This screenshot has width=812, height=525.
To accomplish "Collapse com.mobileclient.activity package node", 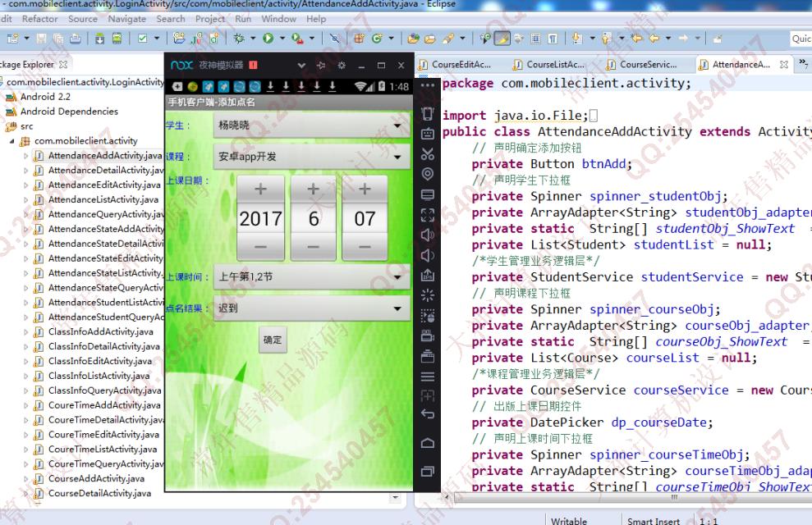I will click(11, 141).
